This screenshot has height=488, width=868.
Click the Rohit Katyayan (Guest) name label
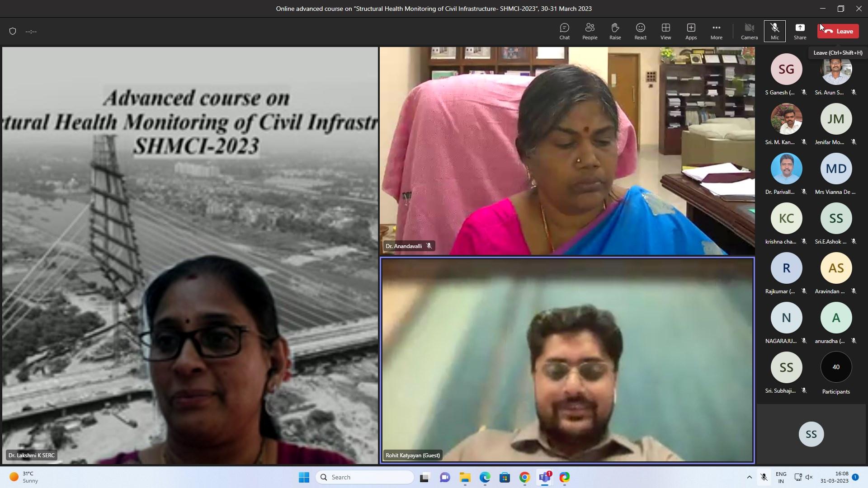(412, 455)
